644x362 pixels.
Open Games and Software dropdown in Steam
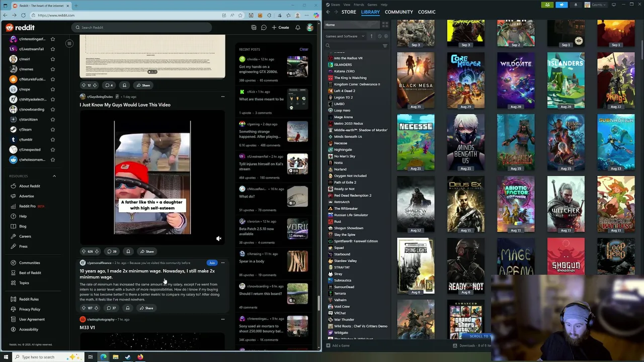(345, 36)
